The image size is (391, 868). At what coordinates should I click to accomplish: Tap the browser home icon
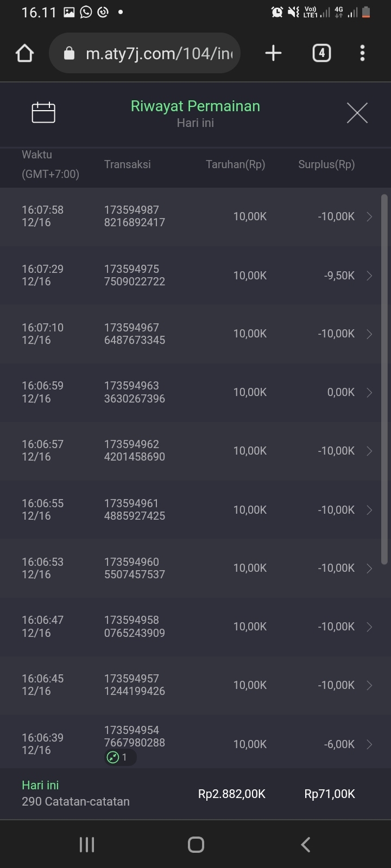(x=25, y=53)
